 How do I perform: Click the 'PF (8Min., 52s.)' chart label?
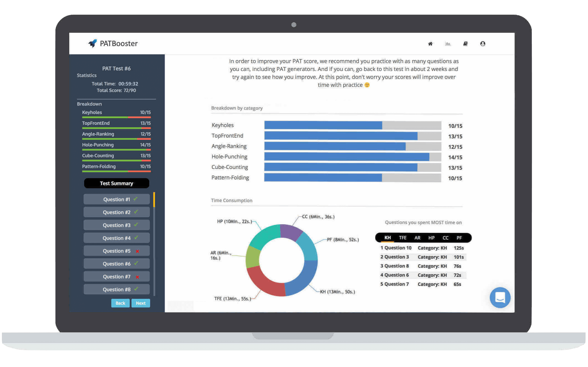[x=343, y=239]
